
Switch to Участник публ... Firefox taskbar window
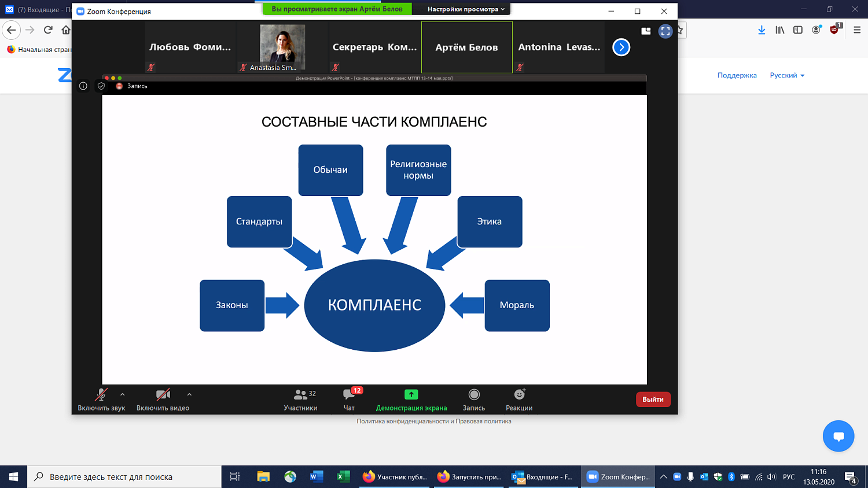[x=395, y=476]
